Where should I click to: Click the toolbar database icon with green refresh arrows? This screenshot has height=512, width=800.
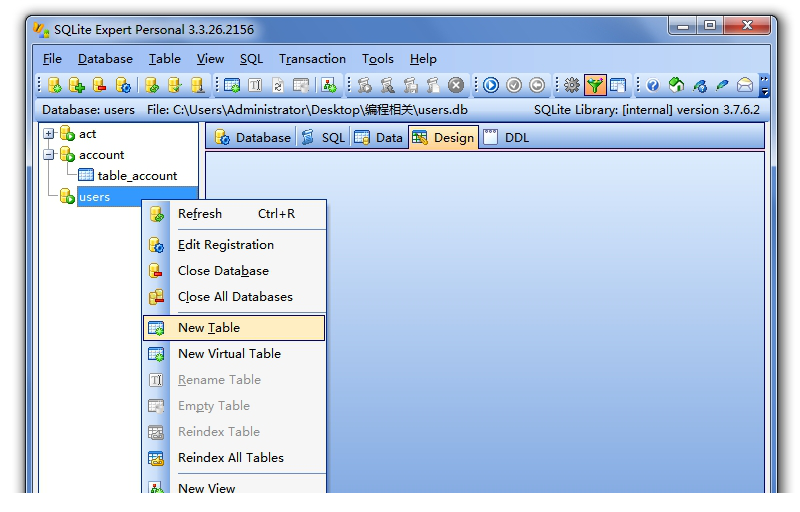pos(152,85)
